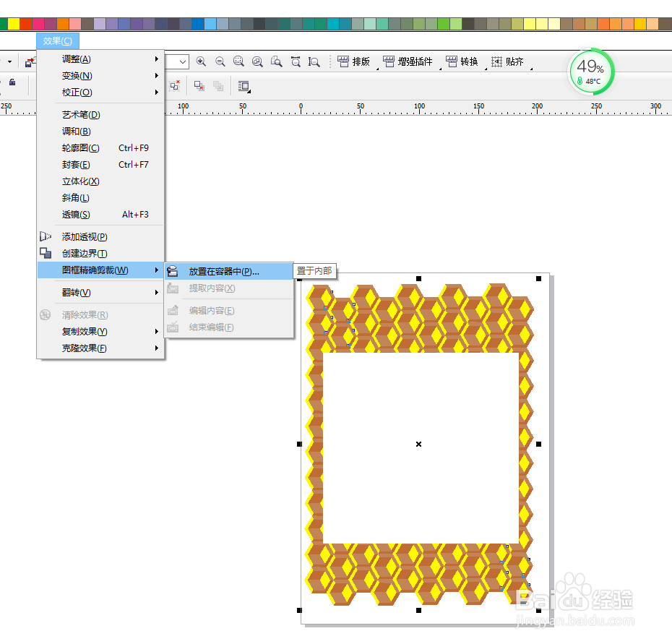Viewport: 672px width, 644px height.
Task: Click the Zoom Out magnifier icon
Action: click(x=220, y=61)
